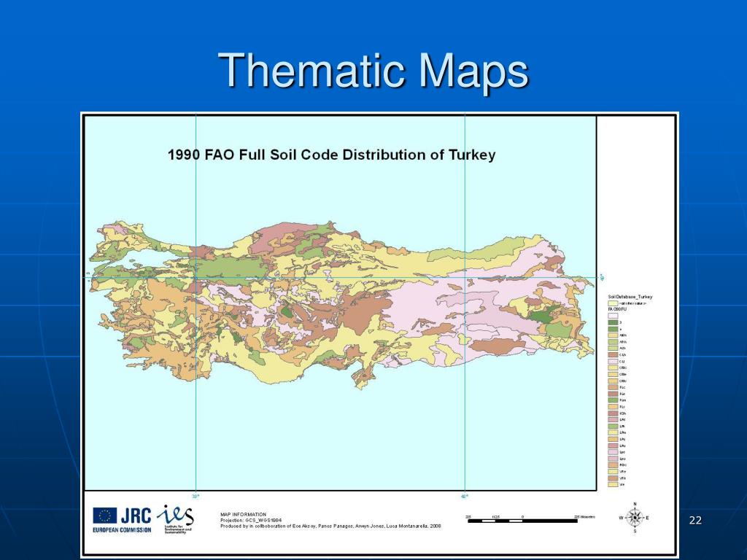747x560 pixels.
Task: Click the 'all other values' legend color swatch
Action: click(x=613, y=303)
